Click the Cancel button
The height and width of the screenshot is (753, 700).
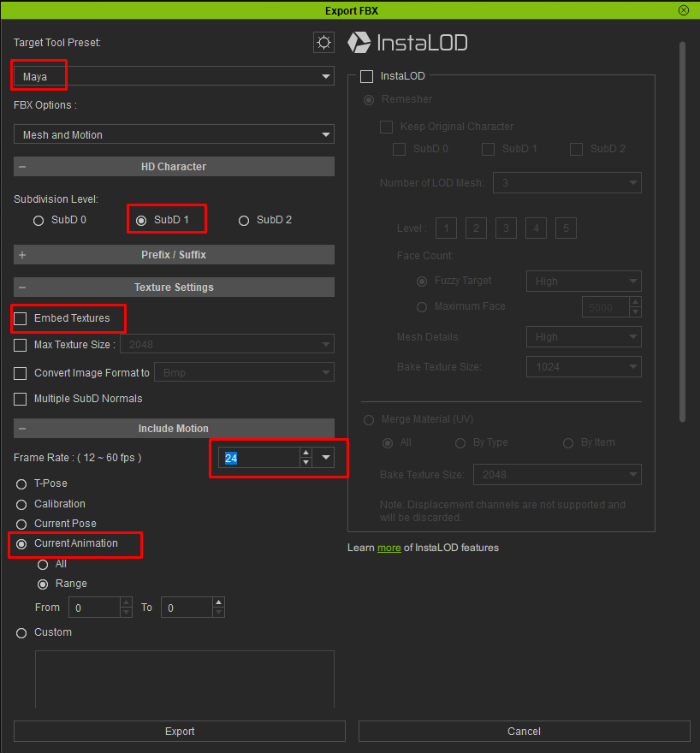coord(525,732)
